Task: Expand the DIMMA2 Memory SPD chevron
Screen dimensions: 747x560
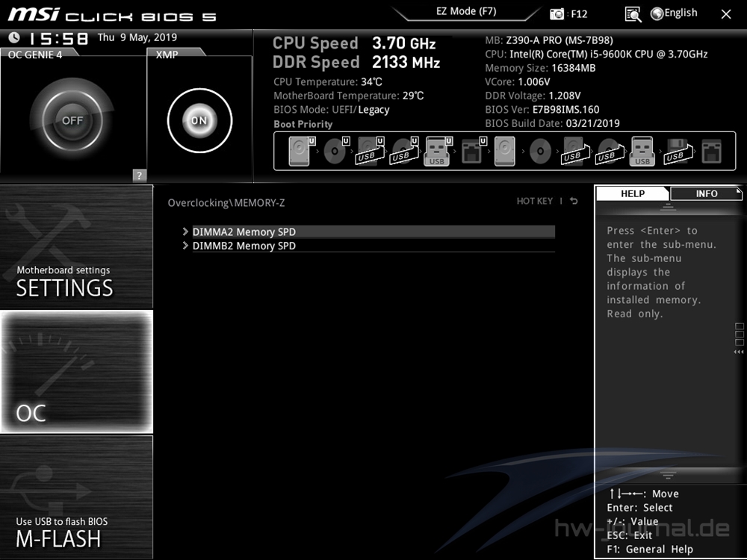Action: pos(185,231)
